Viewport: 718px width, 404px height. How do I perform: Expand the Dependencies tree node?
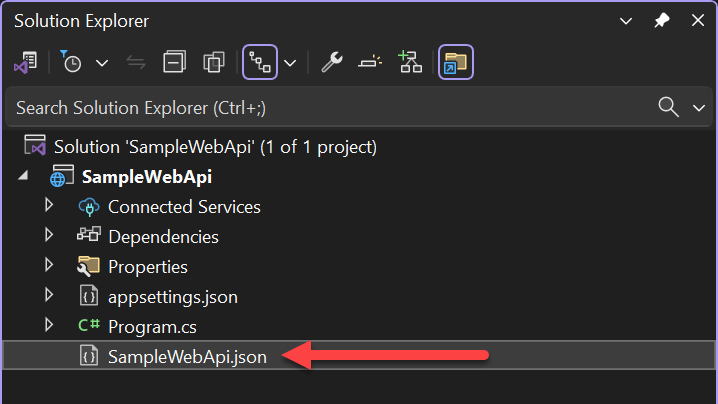click(x=49, y=236)
